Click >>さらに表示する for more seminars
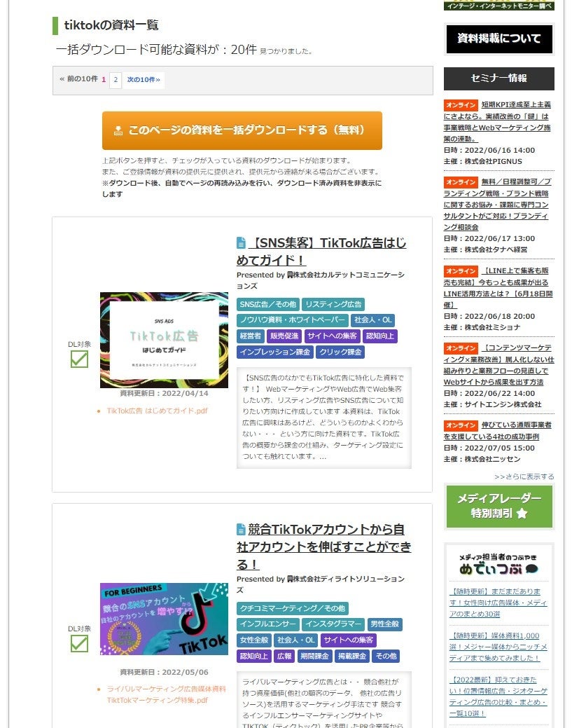Image resolution: width=572 pixels, height=728 pixels. coord(524,477)
